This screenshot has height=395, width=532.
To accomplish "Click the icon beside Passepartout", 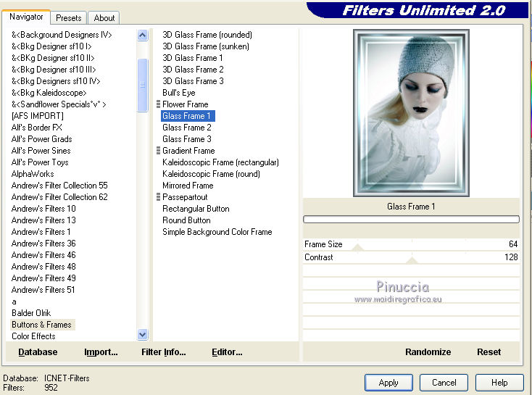I will tap(158, 197).
